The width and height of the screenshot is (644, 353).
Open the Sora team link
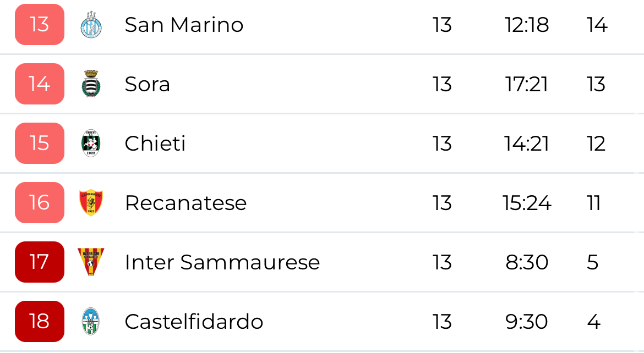147,84
